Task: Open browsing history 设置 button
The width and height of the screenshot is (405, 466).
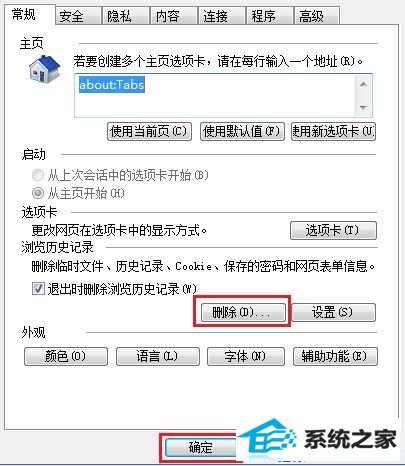Action: pyautogui.click(x=334, y=312)
